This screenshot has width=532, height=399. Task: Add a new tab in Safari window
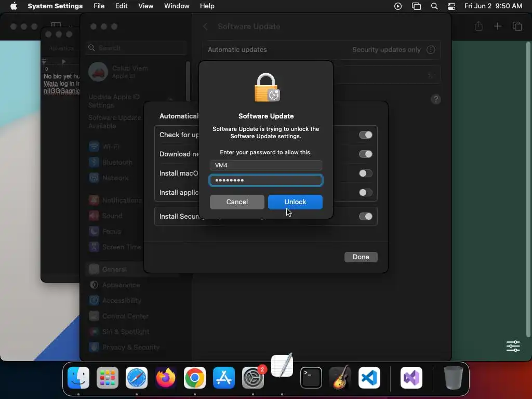coord(497,26)
